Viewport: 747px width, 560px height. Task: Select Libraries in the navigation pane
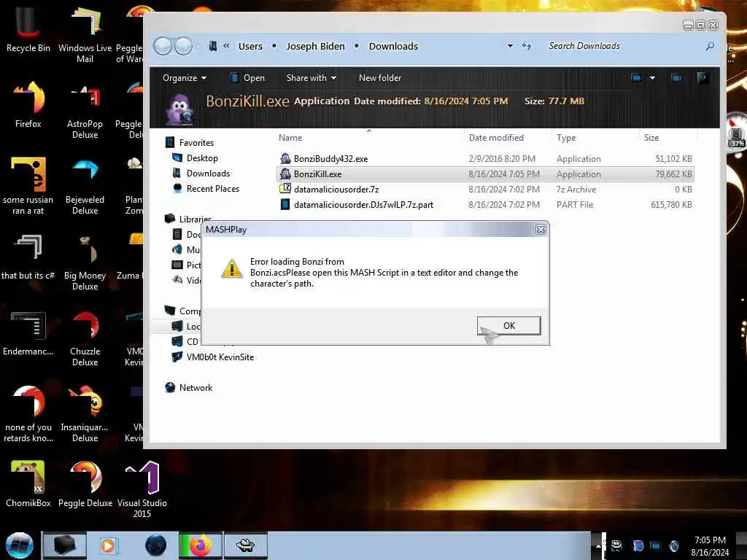(x=195, y=218)
